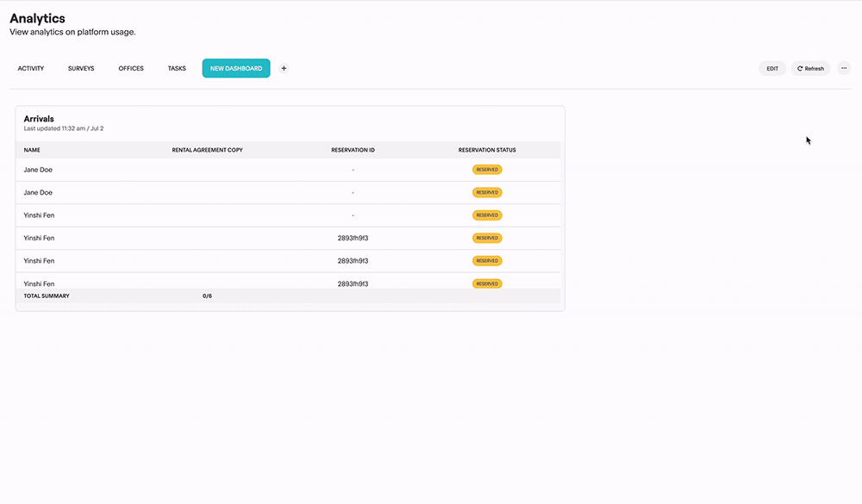
Task: Click the Reserved badge in the last row
Action: pyautogui.click(x=487, y=283)
